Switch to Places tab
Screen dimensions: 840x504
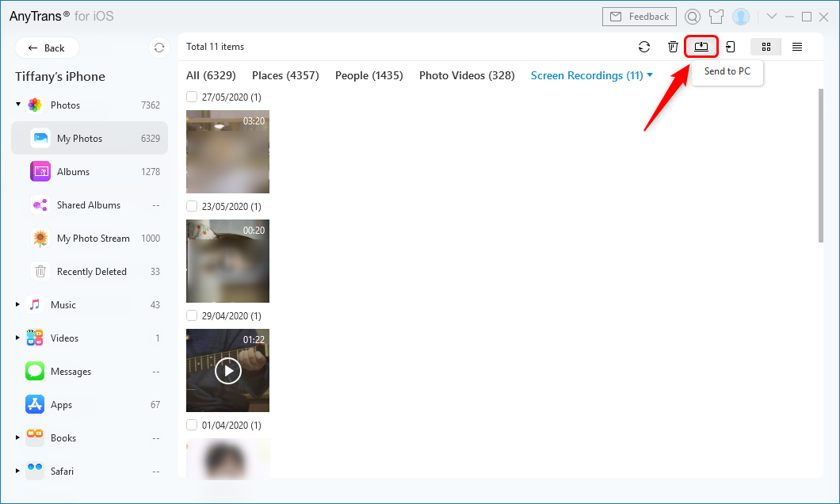coord(284,75)
